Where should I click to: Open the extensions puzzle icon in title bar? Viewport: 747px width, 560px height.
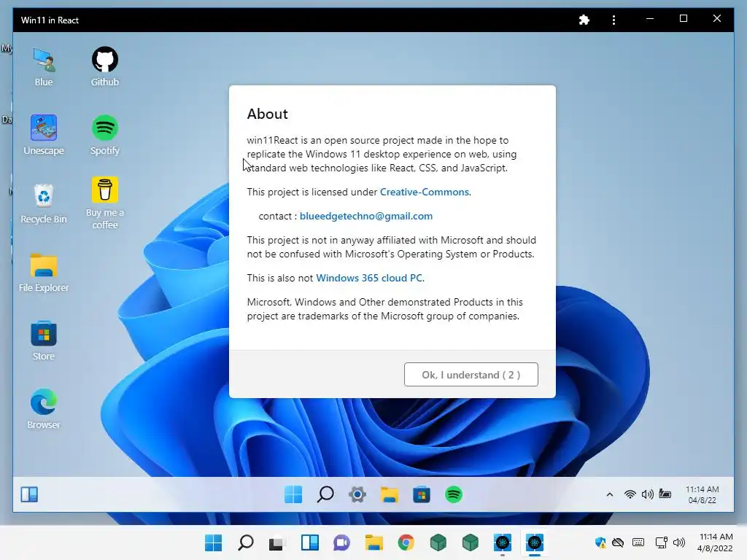(584, 20)
